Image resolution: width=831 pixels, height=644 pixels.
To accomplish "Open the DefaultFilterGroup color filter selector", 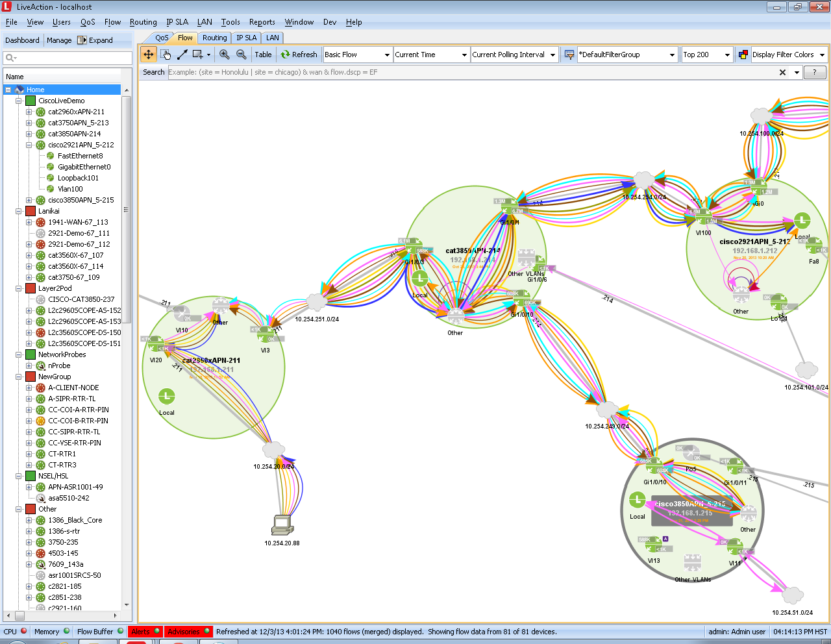I will click(x=626, y=54).
